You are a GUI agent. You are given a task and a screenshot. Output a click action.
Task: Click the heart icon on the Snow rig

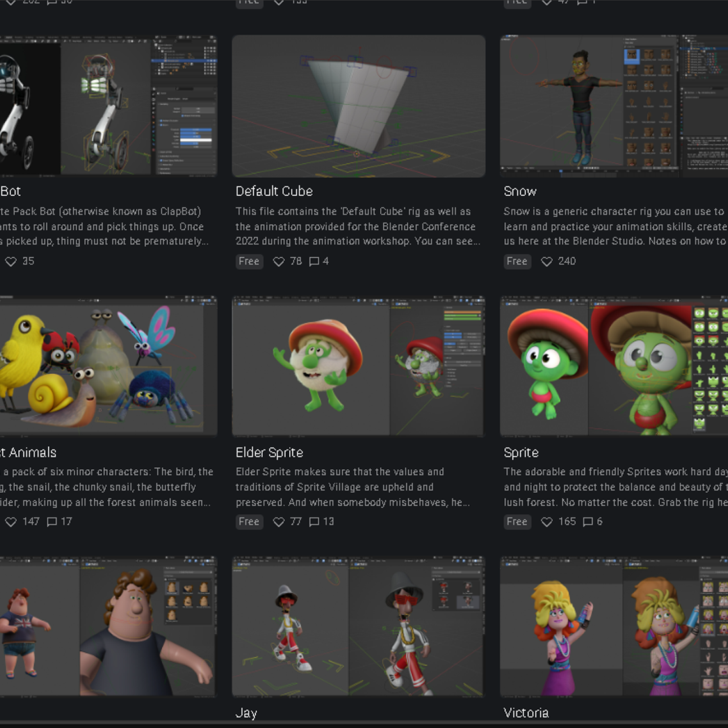(547, 262)
